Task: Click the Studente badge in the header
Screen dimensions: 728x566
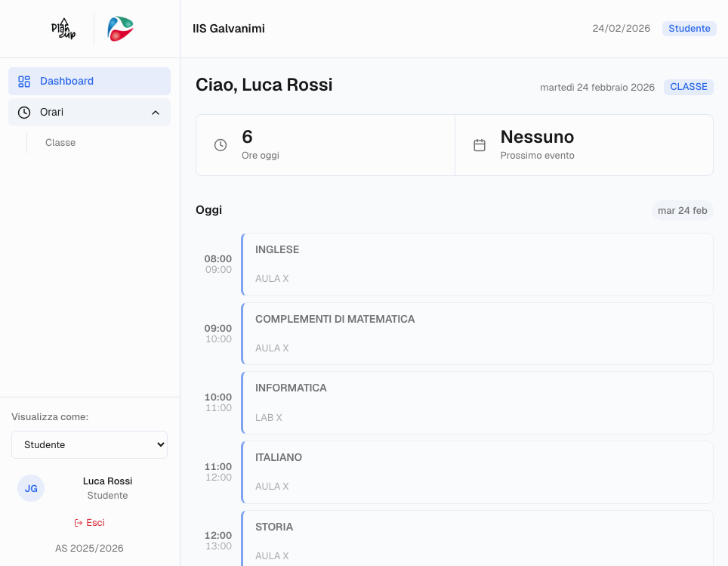Action: pyautogui.click(x=689, y=28)
